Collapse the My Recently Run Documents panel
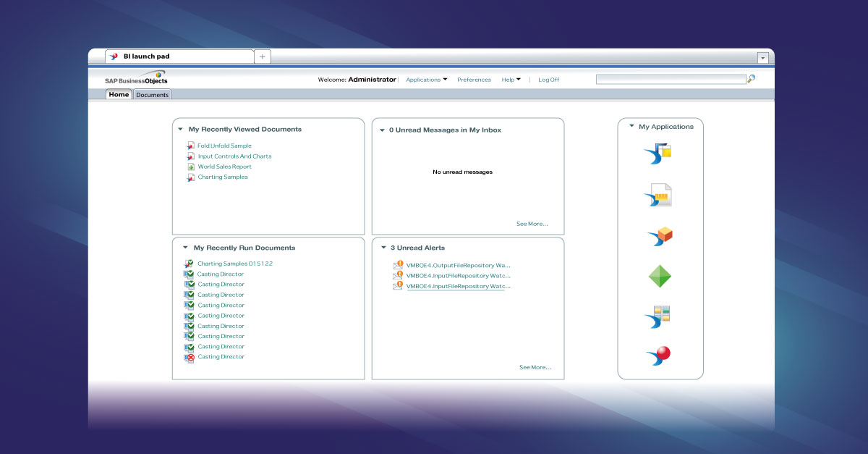 (186, 248)
